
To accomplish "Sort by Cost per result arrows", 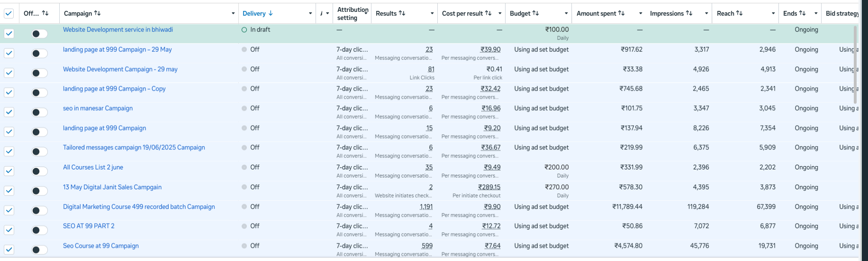I will [x=488, y=13].
